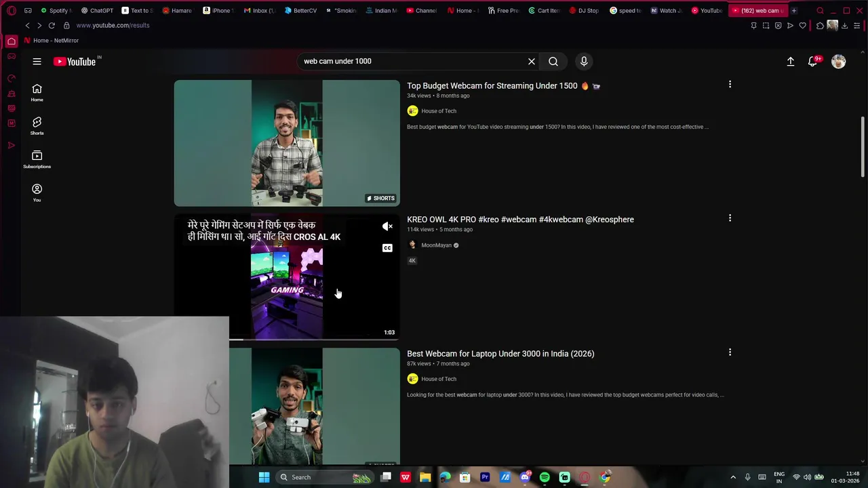Open browser downloads icon
868x488 pixels.
(845, 26)
